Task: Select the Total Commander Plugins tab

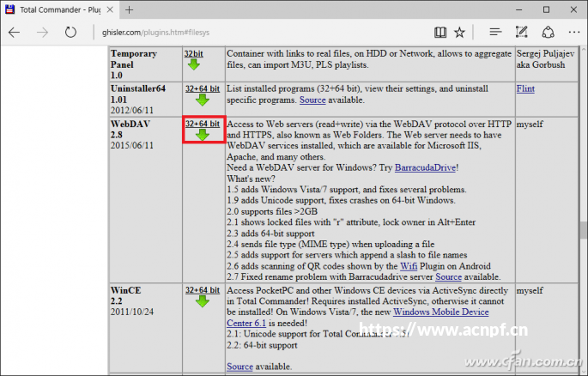Action: pos(60,9)
